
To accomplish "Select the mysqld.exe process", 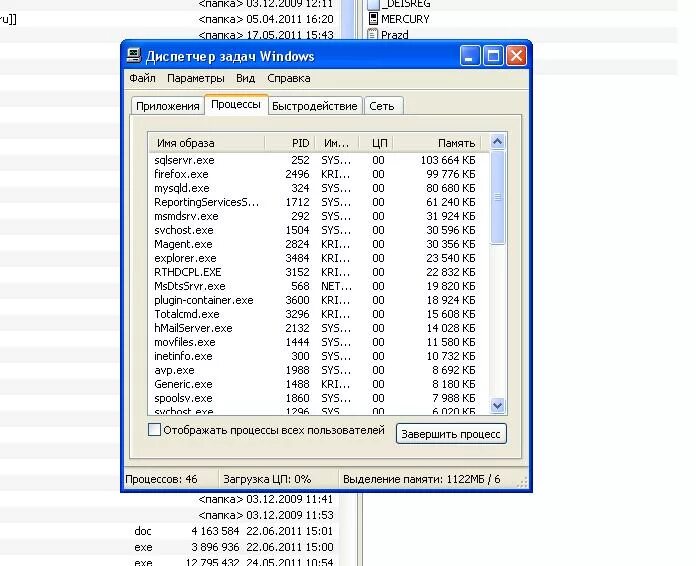I will (x=319, y=188).
